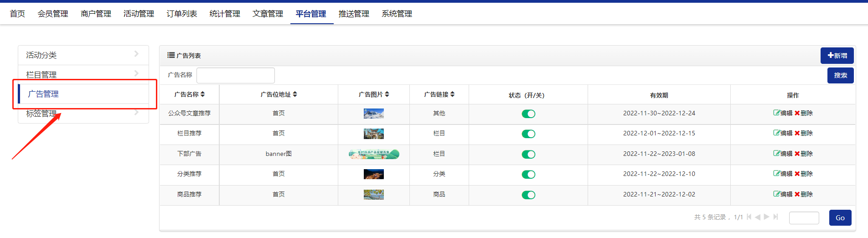
Task: Disable status switch for 下部广告
Action: tap(528, 155)
